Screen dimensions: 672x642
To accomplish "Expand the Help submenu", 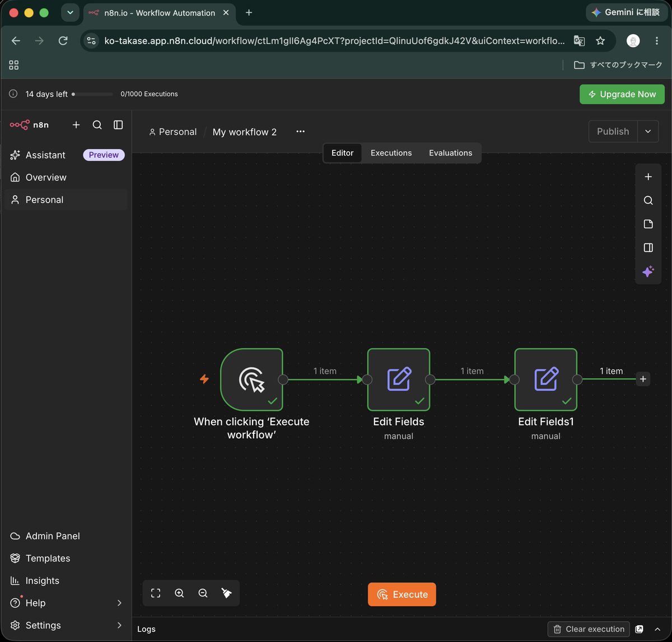I will (x=119, y=603).
